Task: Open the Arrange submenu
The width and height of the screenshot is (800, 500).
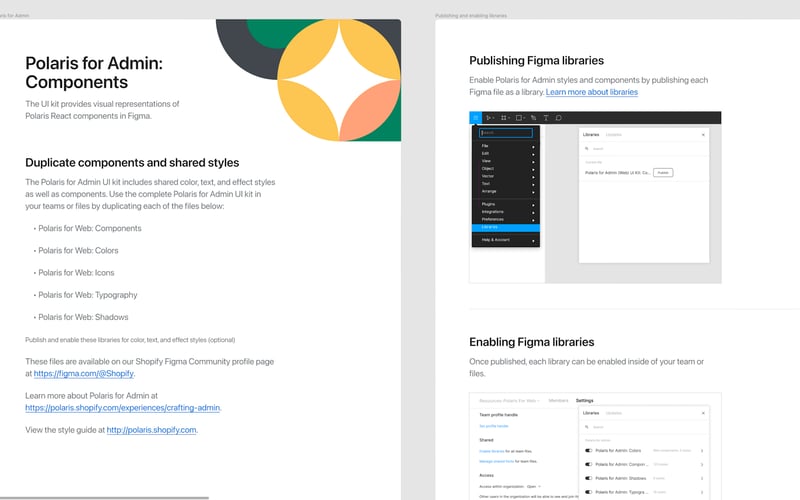Action: tap(506, 191)
